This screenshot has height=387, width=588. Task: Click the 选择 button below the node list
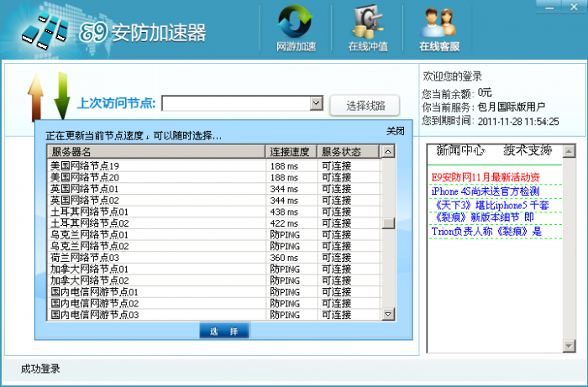[x=224, y=332]
